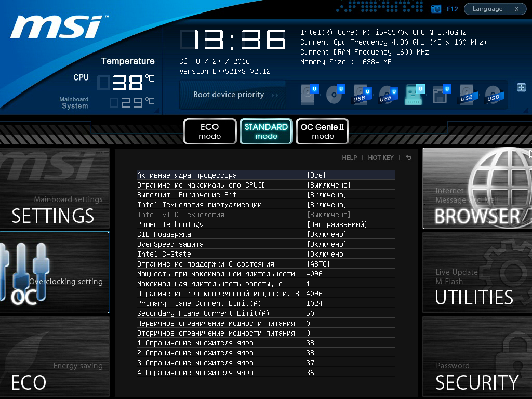Click the greyed Intel VT-D Технология row

click(x=266, y=215)
